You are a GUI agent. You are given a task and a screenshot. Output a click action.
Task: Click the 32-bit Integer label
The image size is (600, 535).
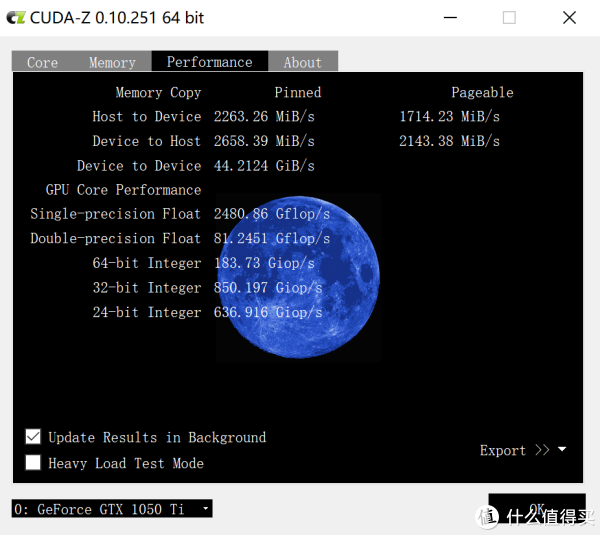click(x=147, y=287)
